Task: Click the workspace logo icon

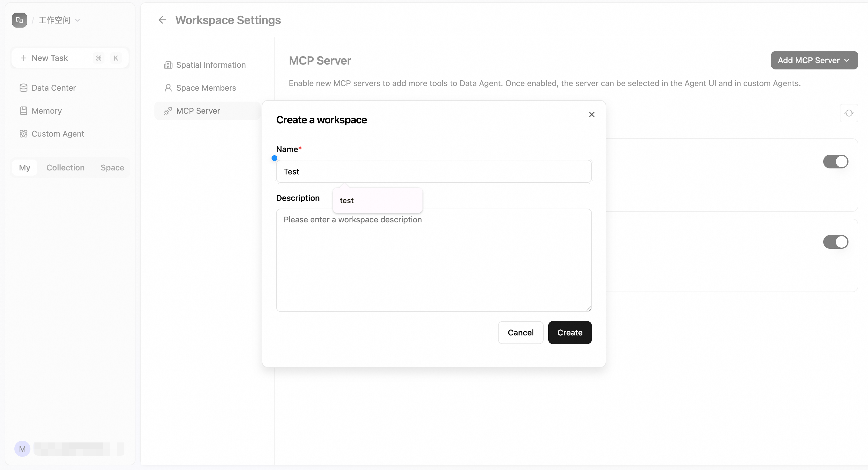Action: click(20, 20)
